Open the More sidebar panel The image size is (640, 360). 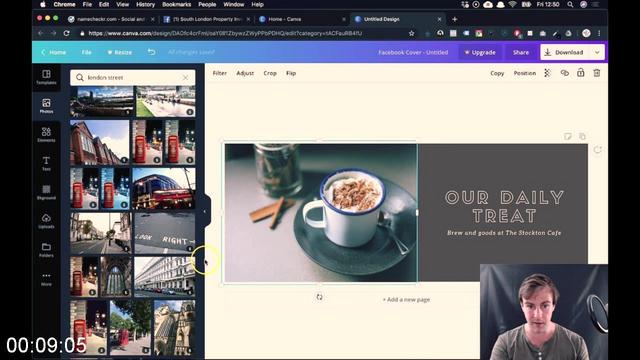(x=46, y=279)
